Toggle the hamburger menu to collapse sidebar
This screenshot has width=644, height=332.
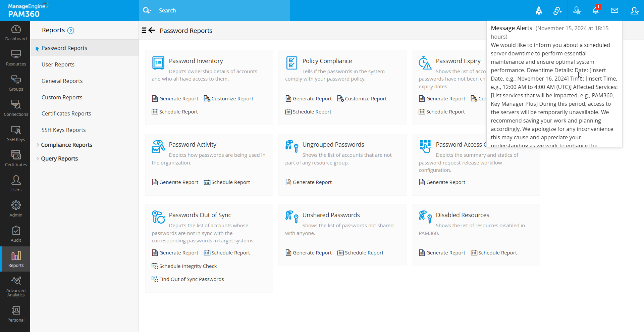coord(144,31)
